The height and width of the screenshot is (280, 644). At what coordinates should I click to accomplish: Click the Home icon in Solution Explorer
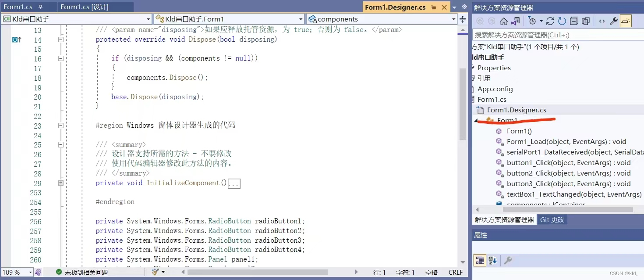tap(504, 21)
